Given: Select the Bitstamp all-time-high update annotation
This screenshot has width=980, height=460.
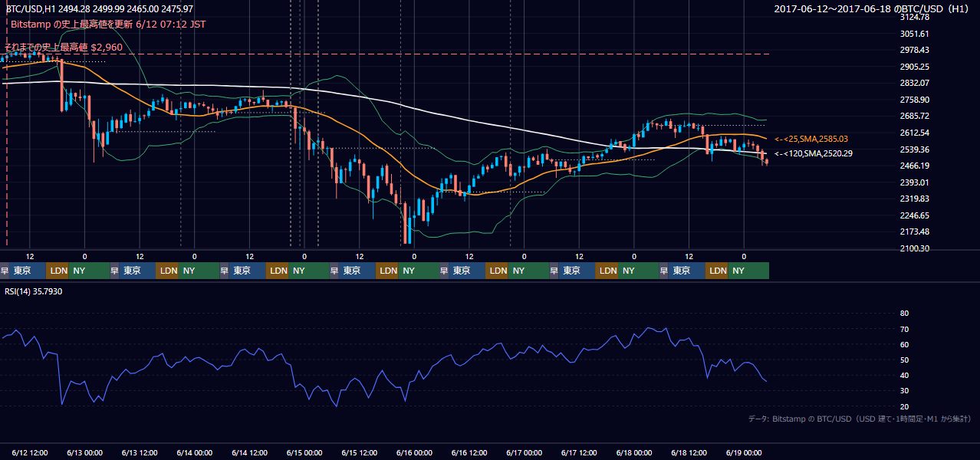Looking at the screenshot, I should (x=108, y=25).
